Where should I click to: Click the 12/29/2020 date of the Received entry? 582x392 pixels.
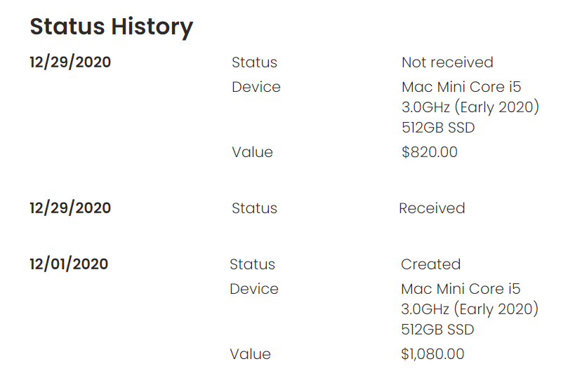pyautogui.click(x=70, y=208)
